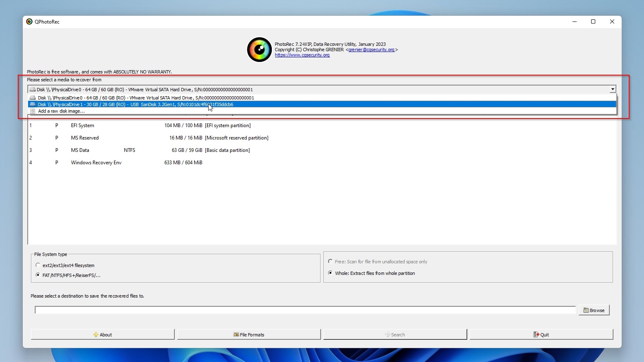Select the ext2/ext3/ext4 filesystem radio button
The width and height of the screenshot is (644, 362).
[38, 265]
